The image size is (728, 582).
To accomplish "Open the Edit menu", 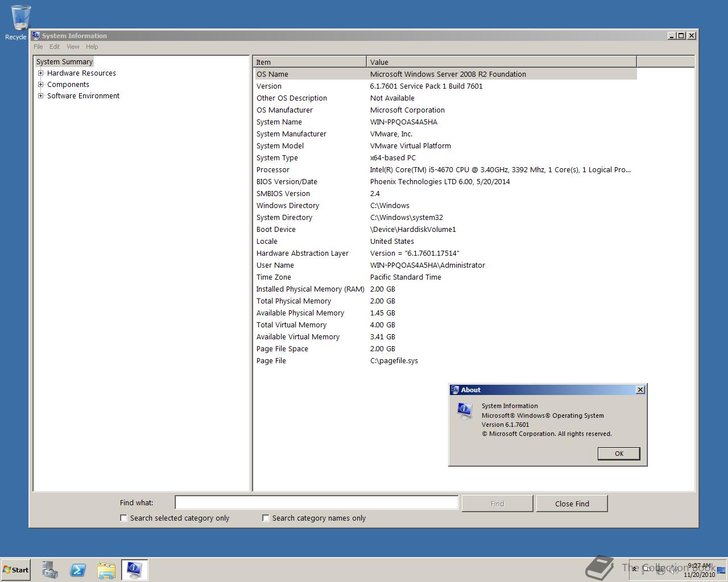I will pos(55,47).
